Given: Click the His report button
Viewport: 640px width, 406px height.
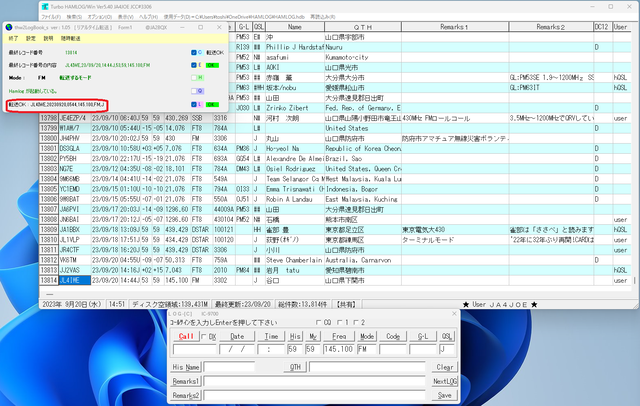Looking at the screenshot, I should coord(295,336).
